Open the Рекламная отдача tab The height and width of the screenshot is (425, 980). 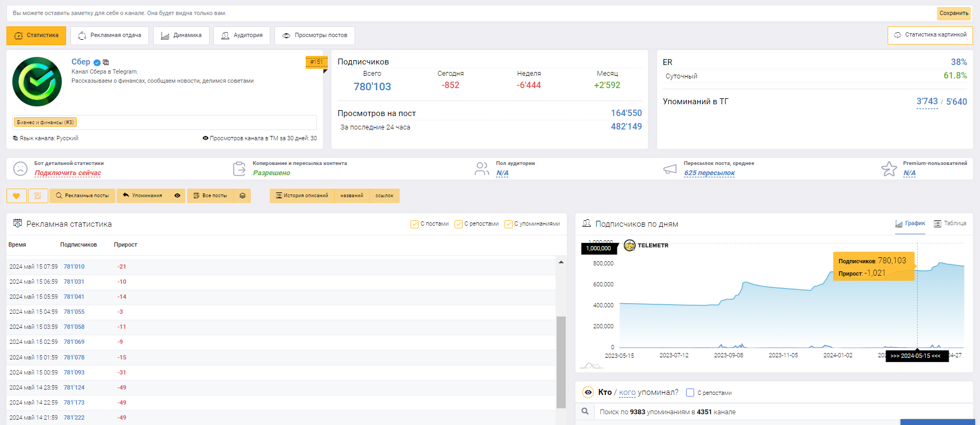(x=110, y=35)
